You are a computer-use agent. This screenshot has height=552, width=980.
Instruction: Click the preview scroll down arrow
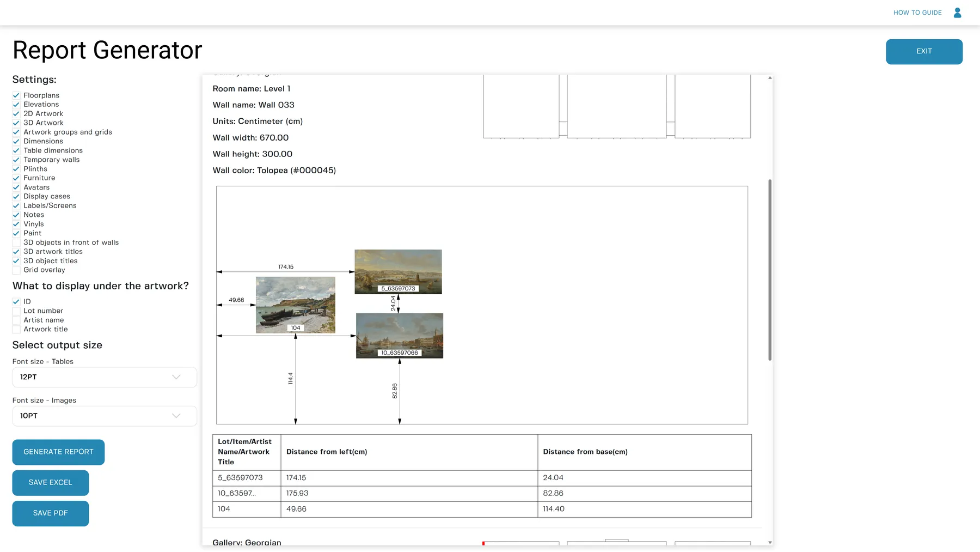(770, 542)
